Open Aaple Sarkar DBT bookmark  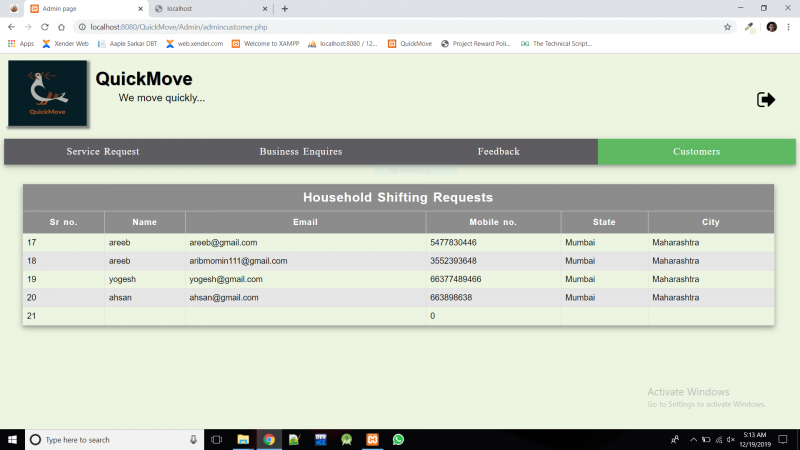tap(128, 44)
